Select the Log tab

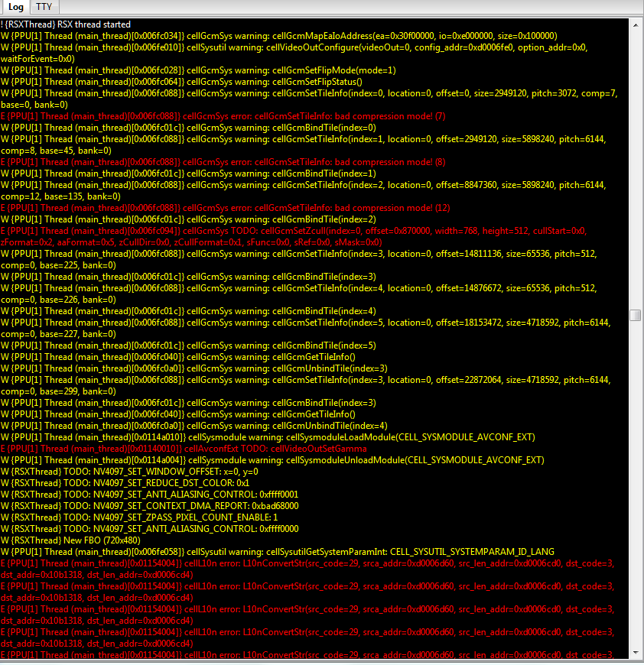pyautogui.click(x=16, y=7)
